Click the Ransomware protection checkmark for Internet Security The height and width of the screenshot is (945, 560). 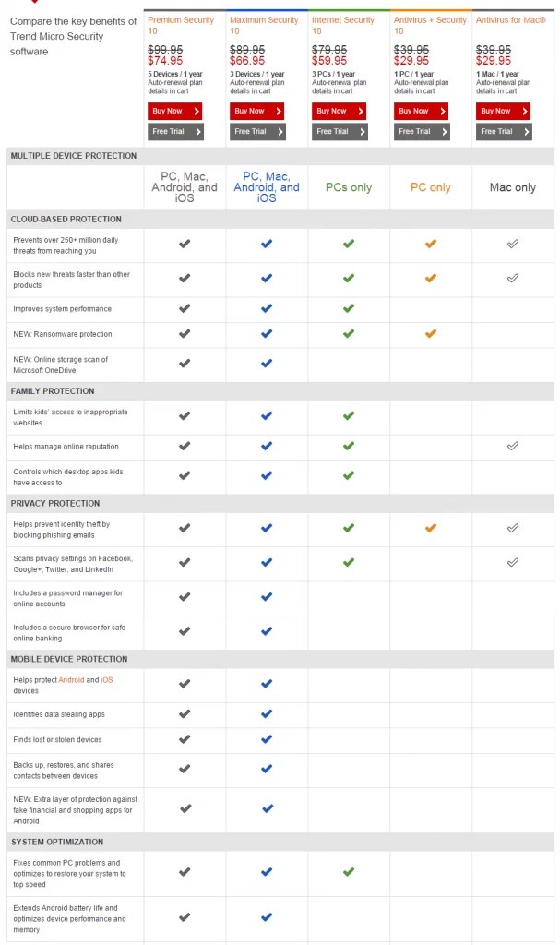click(x=349, y=334)
